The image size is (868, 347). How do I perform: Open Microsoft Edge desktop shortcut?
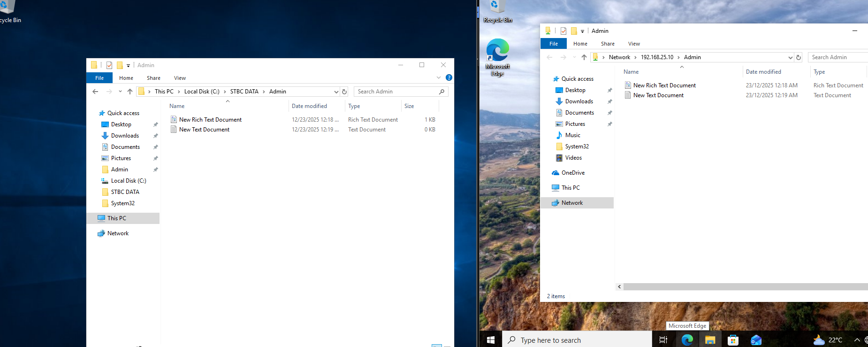(498, 57)
